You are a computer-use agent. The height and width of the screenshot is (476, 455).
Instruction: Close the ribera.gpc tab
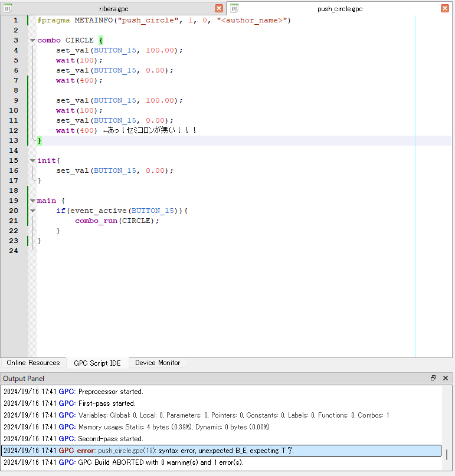pos(219,8)
